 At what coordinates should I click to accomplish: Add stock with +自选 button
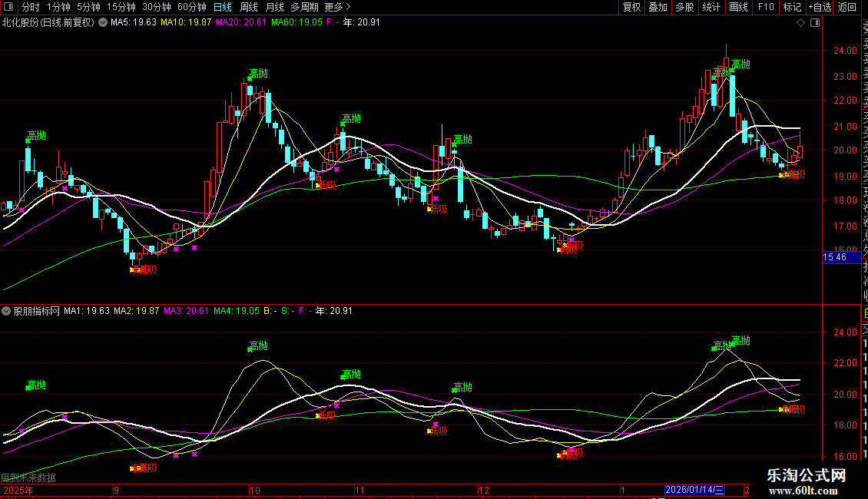[819, 7]
